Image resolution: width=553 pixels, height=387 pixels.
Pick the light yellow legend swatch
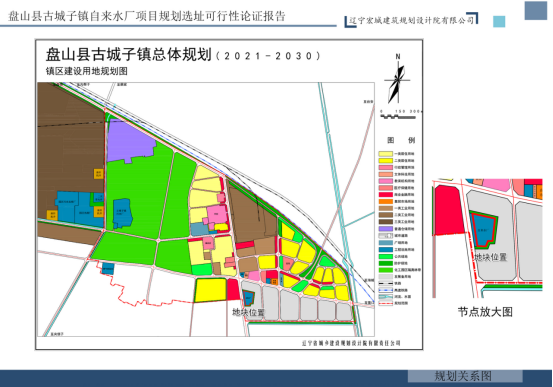pos(385,154)
